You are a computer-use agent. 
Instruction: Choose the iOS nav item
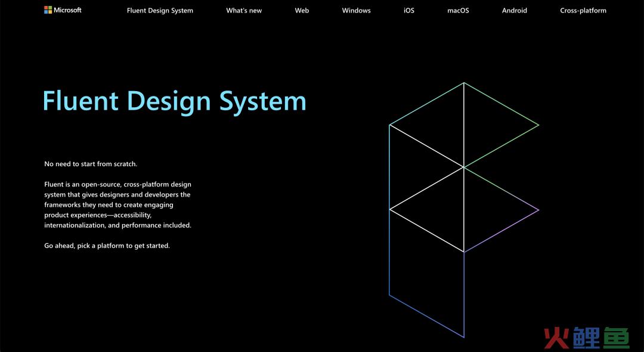(409, 11)
